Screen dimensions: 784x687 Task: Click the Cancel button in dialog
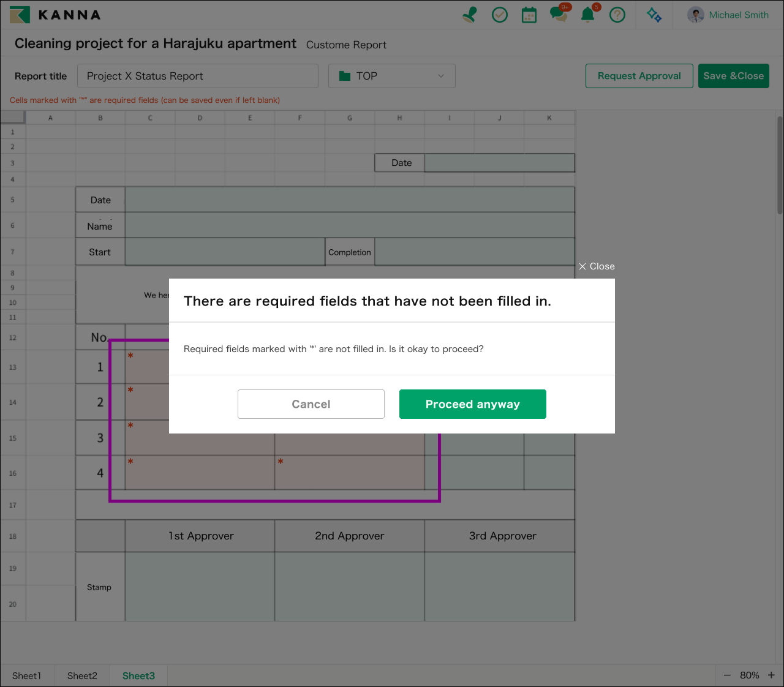pos(311,404)
